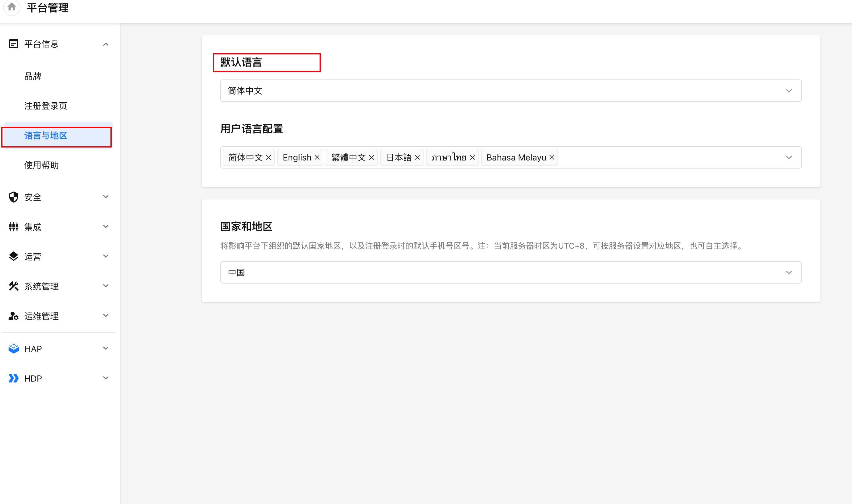This screenshot has height=504, width=852.
Task: Open the 品牌 menu item
Action: pyautogui.click(x=58, y=76)
